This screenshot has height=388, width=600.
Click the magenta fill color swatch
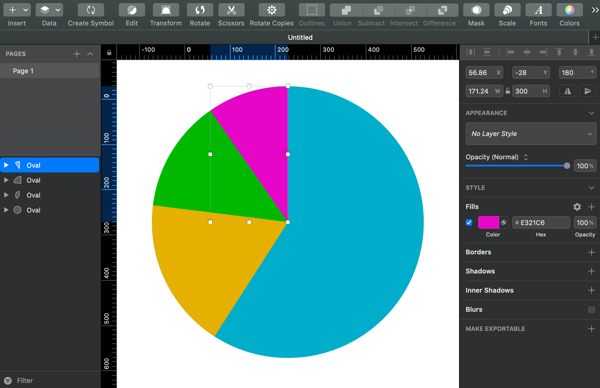click(488, 222)
